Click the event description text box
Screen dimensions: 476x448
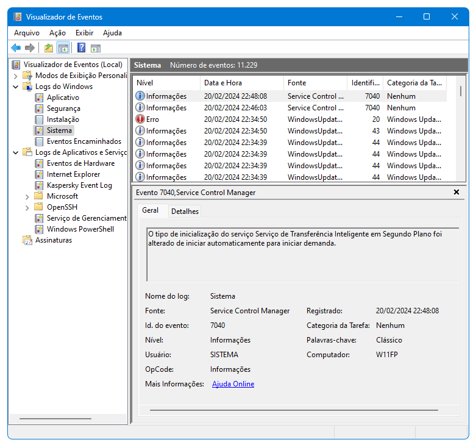[303, 254]
